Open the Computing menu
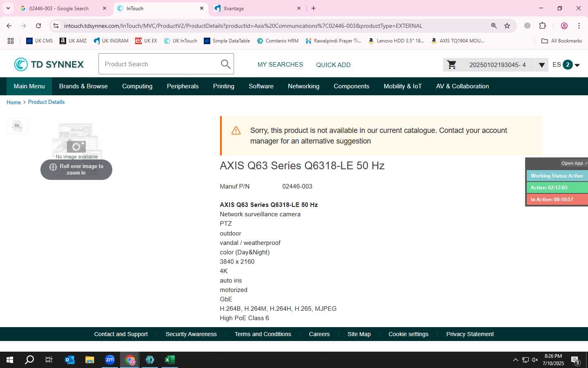 [x=137, y=86]
